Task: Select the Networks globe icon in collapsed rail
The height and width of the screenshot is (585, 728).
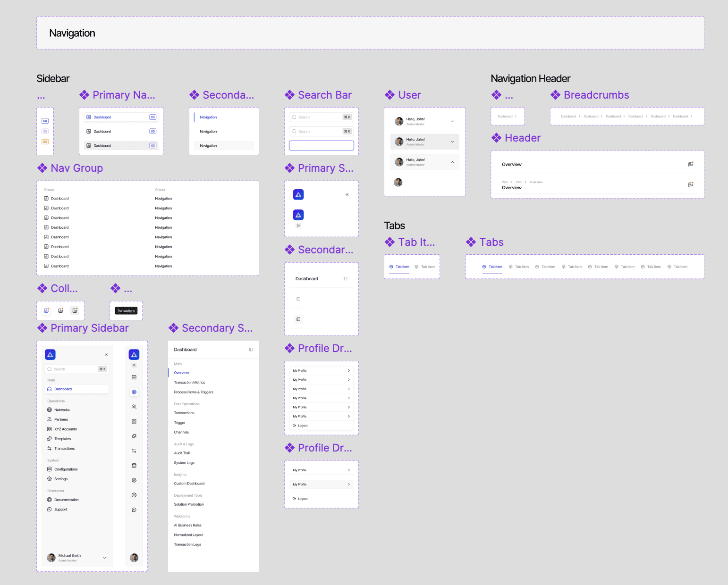Action: 135,392
